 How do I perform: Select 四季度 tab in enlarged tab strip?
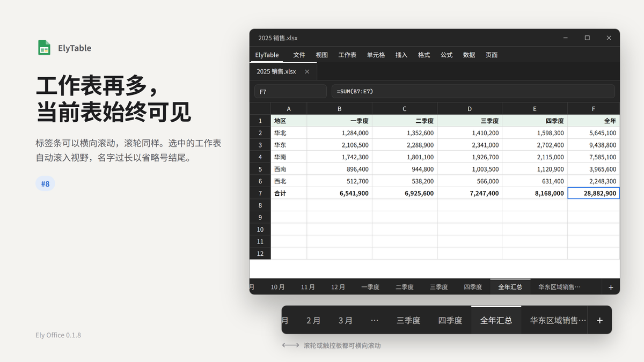click(450, 320)
